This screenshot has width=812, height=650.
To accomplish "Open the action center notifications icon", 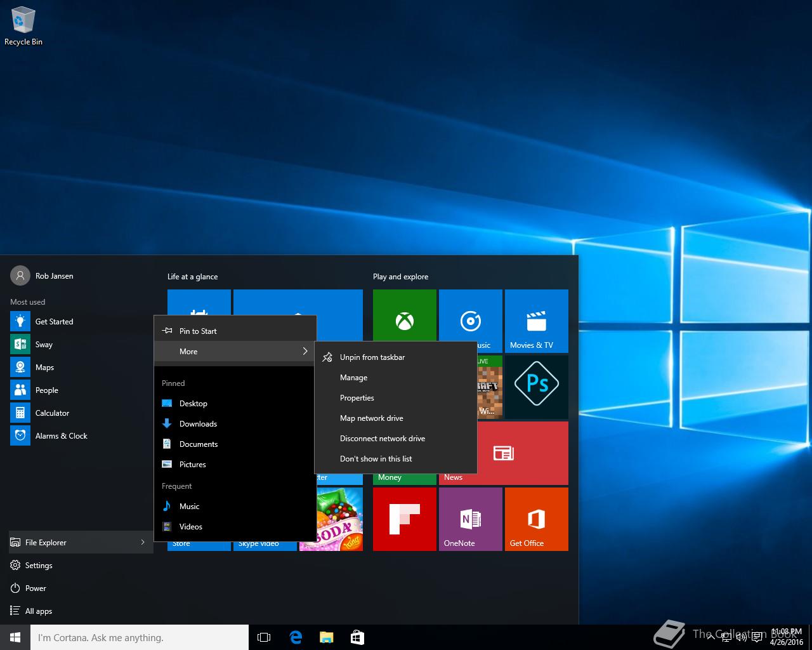I will pos(757,637).
